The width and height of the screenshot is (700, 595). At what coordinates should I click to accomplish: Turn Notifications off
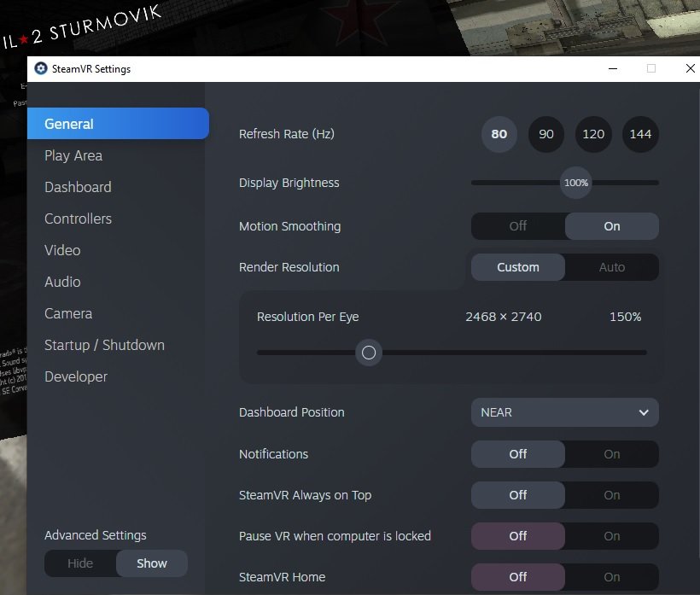tap(518, 454)
